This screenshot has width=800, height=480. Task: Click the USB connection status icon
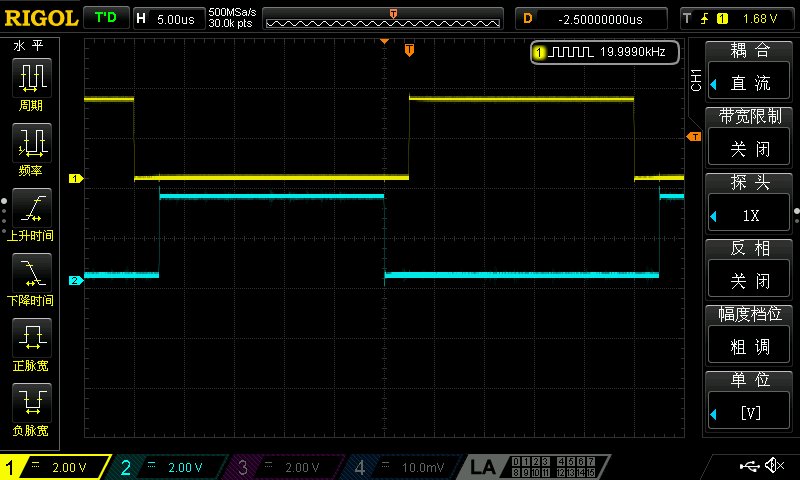coord(749,465)
